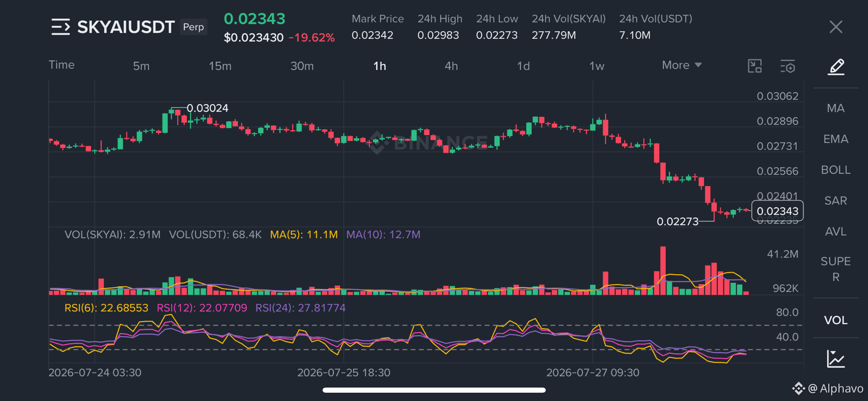
Task: Tap the bottom home indicator bar
Action: (434, 390)
